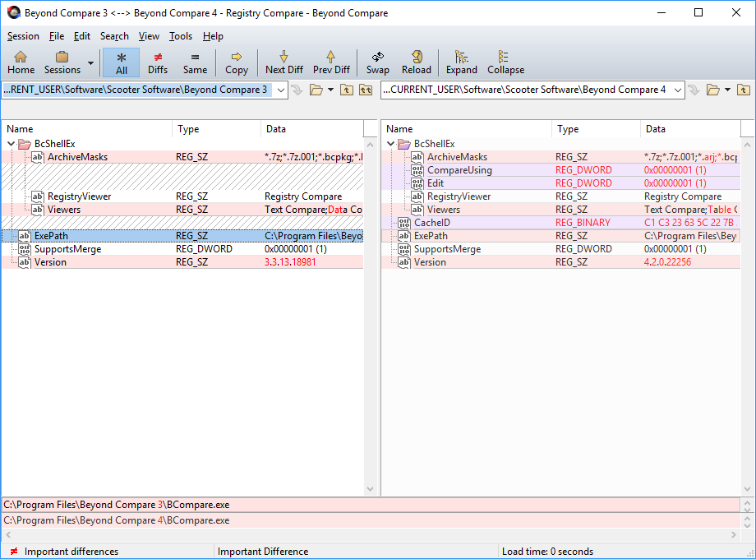
Task: Collapse left BcShellEx key
Action: [x=11, y=144]
